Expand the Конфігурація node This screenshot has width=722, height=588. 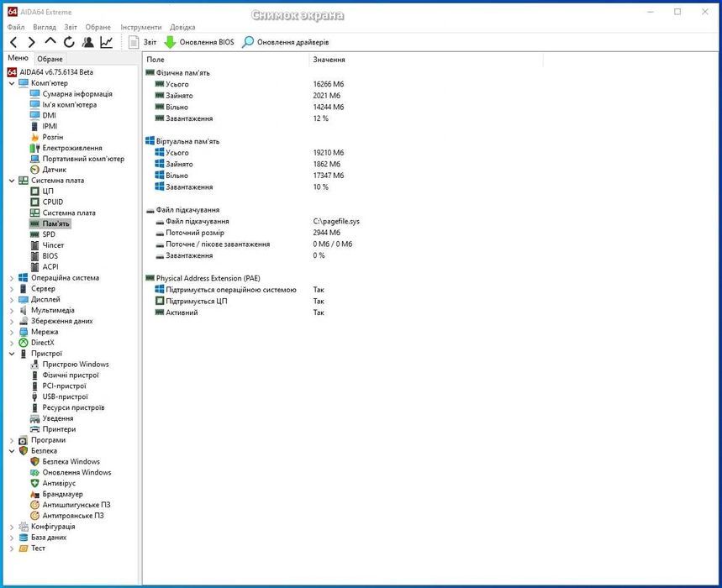[x=12, y=527]
